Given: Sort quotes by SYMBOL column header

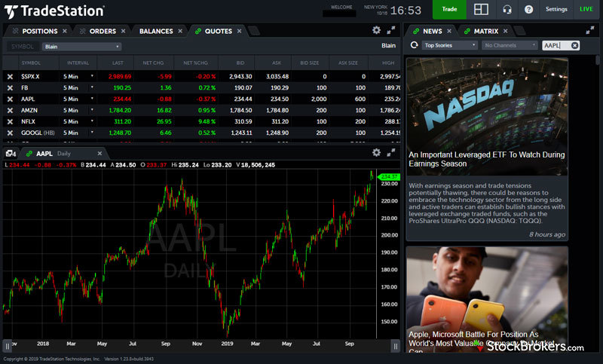Looking at the screenshot, I should click(x=31, y=63).
